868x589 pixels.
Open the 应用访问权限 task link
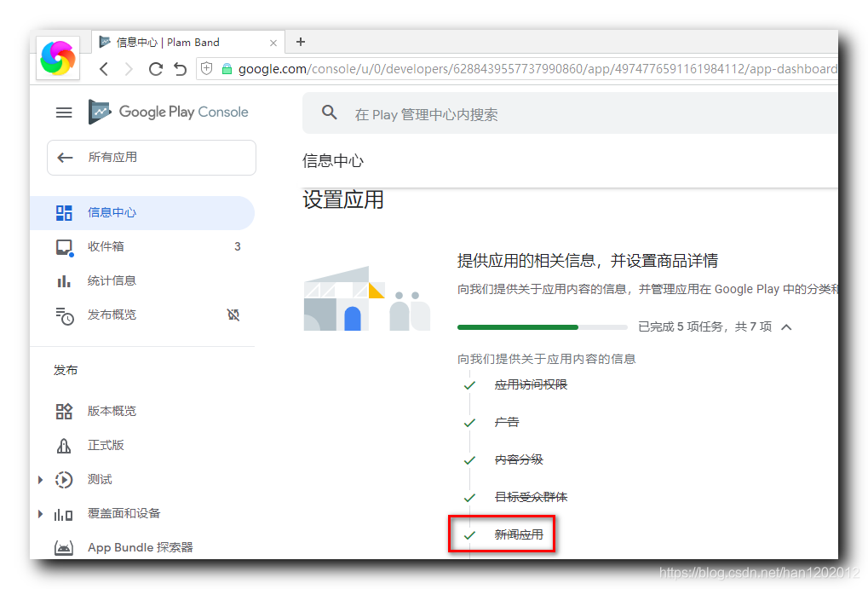coord(531,384)
